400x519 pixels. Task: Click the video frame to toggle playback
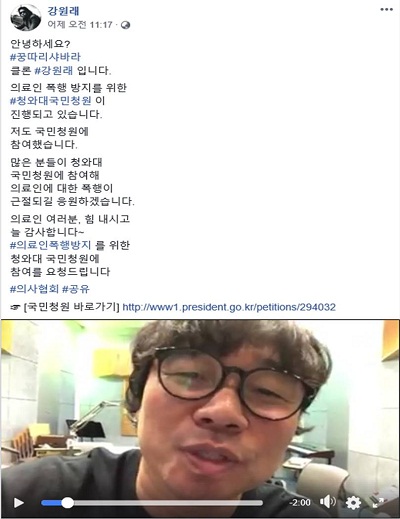[200, 405]
